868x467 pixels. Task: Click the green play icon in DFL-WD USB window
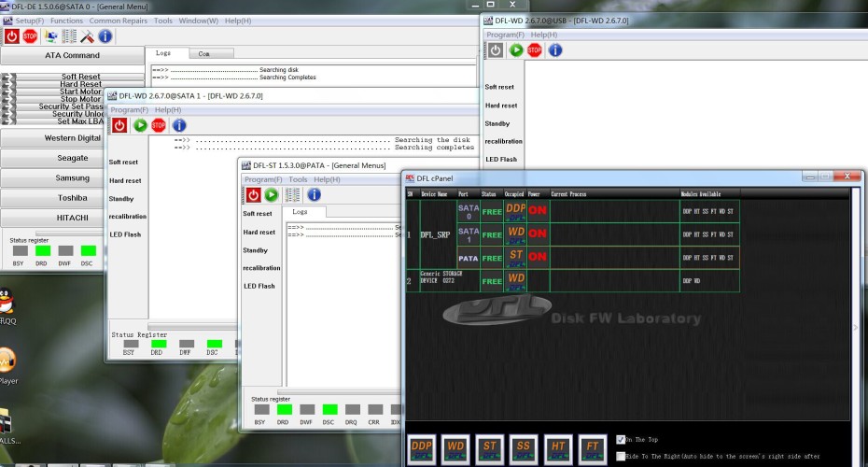516,50
